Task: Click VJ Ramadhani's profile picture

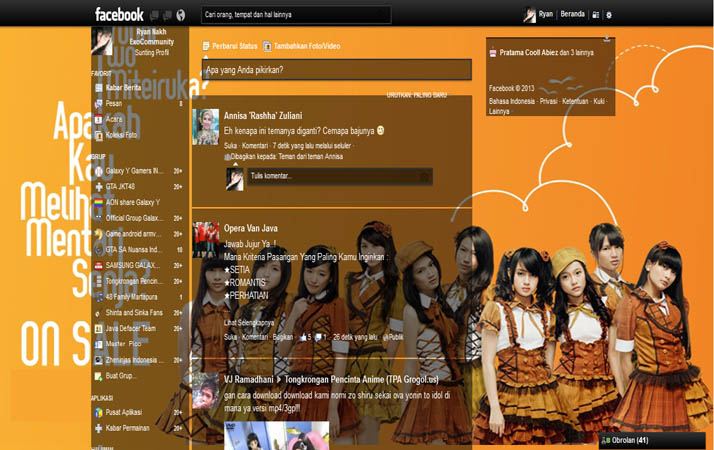Action: click(205, 391)
